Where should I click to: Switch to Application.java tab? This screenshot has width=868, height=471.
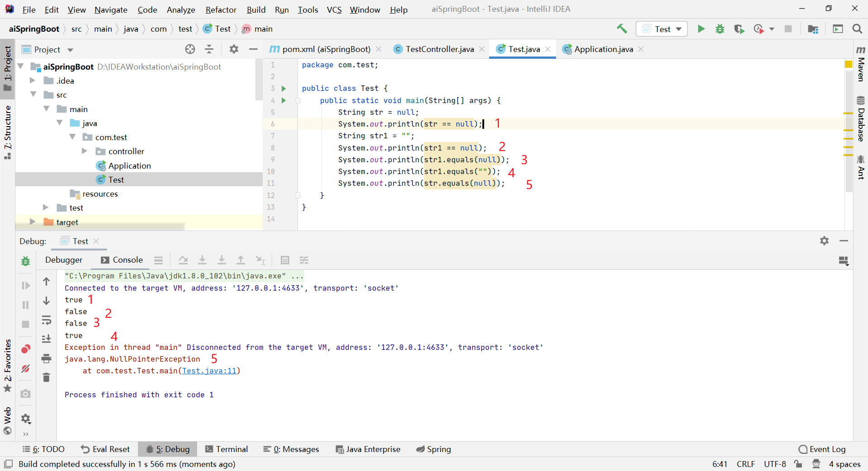pyautogui.click(x=604, y=49)
